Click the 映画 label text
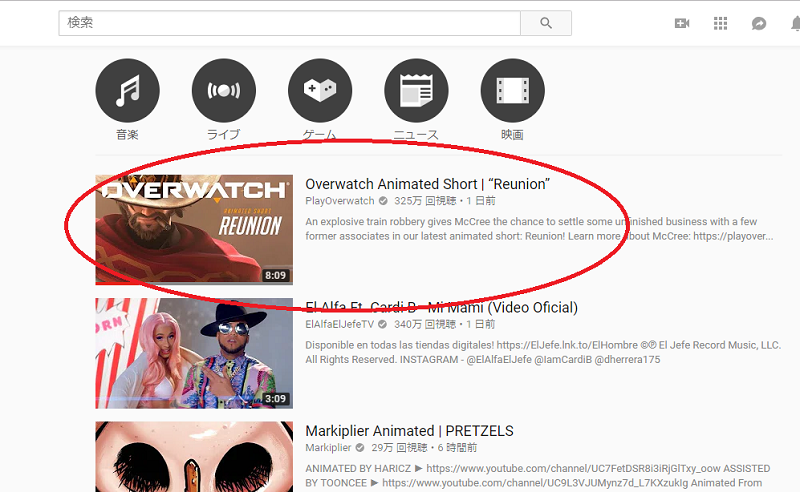The width and height of the screenshot is (800, 492). pos(512,135)
